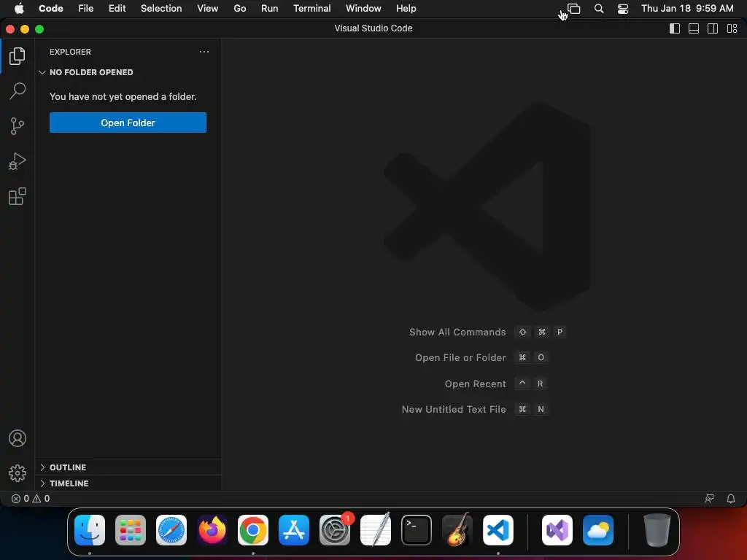Click the Spotlight search icon in menu bar
747x560 pixels.
[599, 9]
